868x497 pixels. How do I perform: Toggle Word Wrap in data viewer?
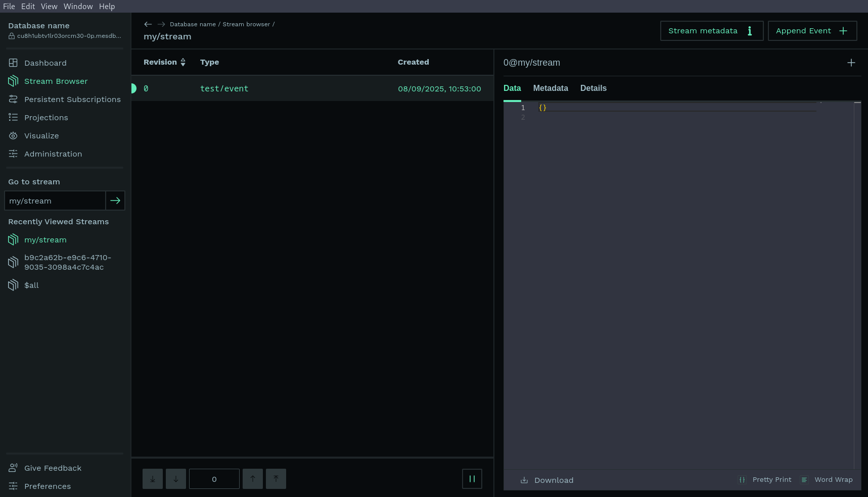827,480
